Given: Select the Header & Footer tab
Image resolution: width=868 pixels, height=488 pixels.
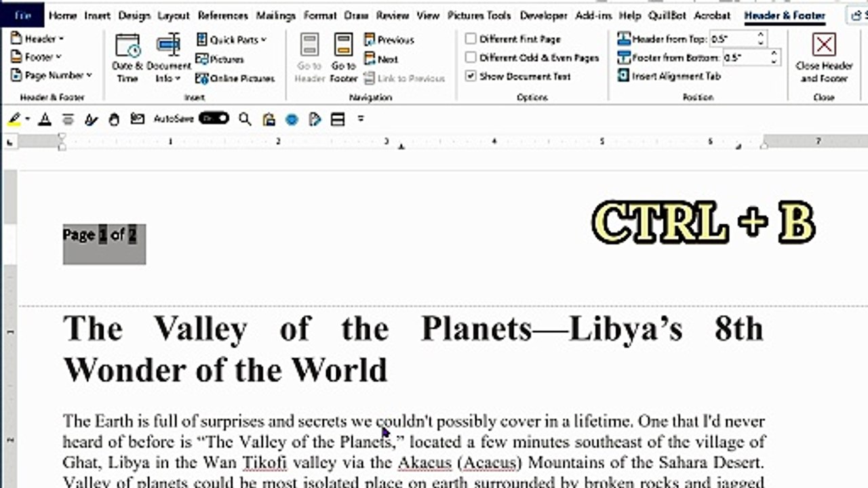Looking at the screenshot, I should 785,15.
